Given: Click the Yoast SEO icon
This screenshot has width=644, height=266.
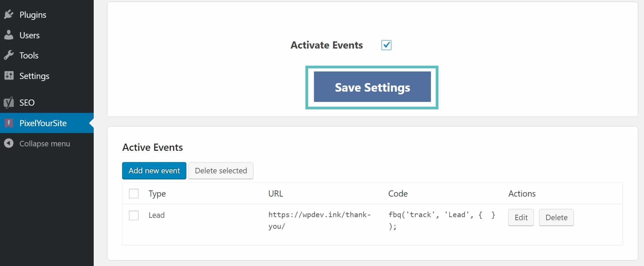Looking at the screenshot, I should [x=9, y=102].
